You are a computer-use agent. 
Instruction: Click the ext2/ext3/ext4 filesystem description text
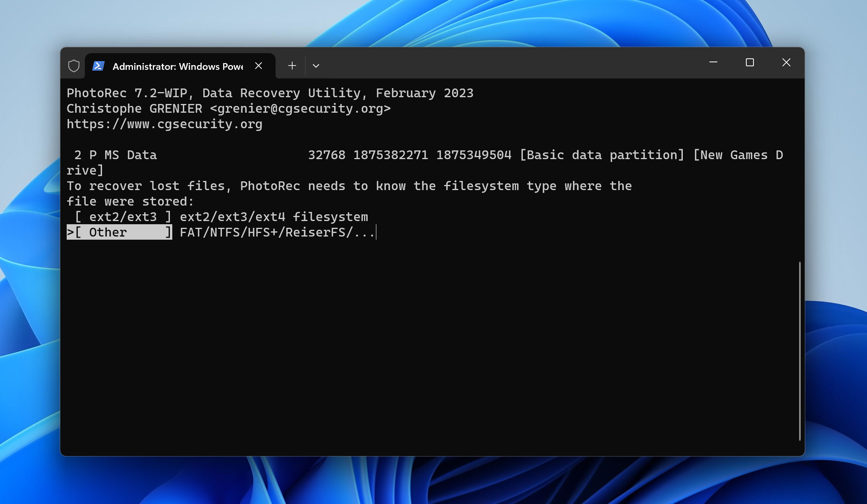pos(274,217)
